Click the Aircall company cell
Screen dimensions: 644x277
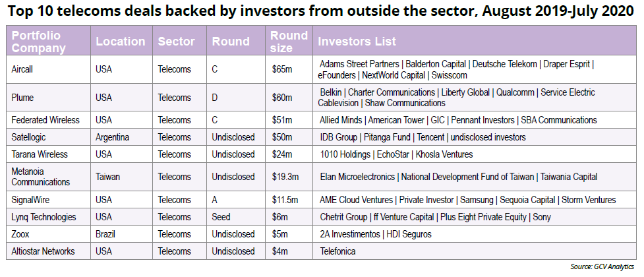point(26,69)
